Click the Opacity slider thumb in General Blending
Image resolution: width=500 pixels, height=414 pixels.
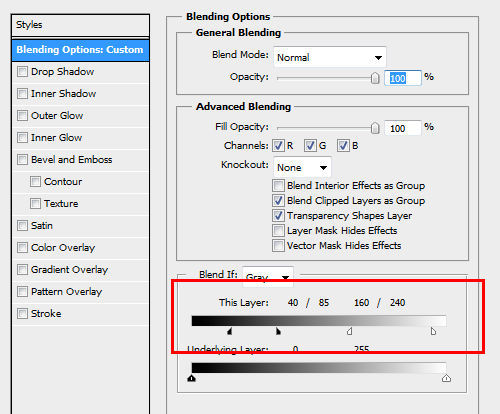375,78
